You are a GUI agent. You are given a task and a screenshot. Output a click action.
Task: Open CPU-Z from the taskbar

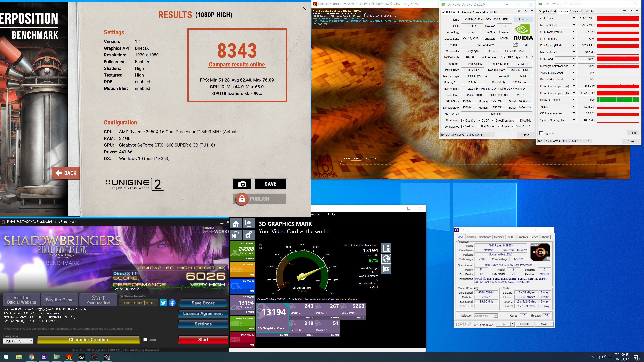44,357
